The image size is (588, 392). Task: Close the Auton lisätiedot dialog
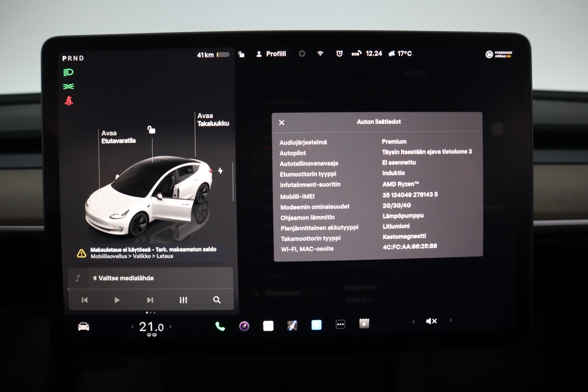pos(282,122)
